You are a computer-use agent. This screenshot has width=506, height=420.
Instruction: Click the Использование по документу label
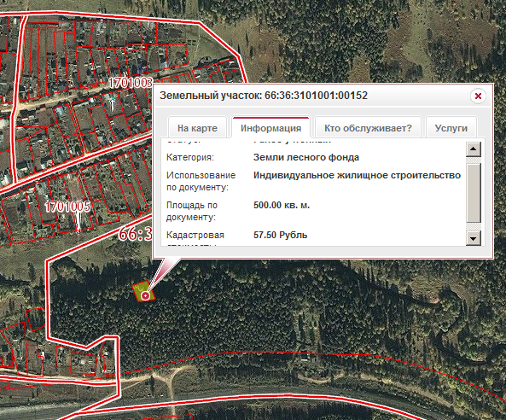pyautogui.click(x=201, y=181)
